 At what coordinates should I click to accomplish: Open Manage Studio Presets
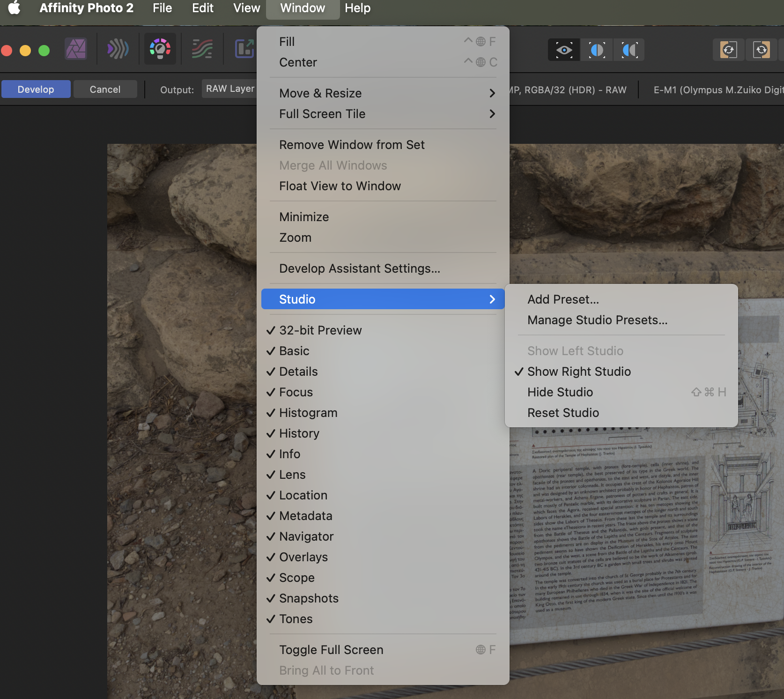621,320
